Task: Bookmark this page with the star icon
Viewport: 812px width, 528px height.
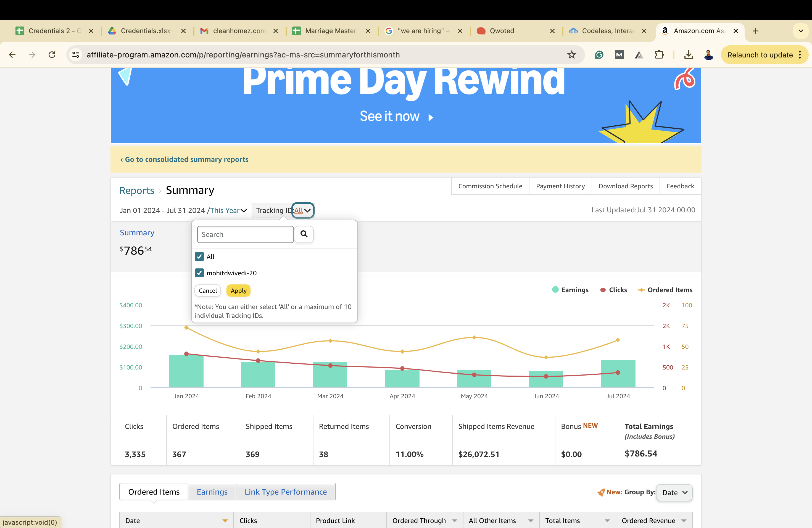Action: 571,55
